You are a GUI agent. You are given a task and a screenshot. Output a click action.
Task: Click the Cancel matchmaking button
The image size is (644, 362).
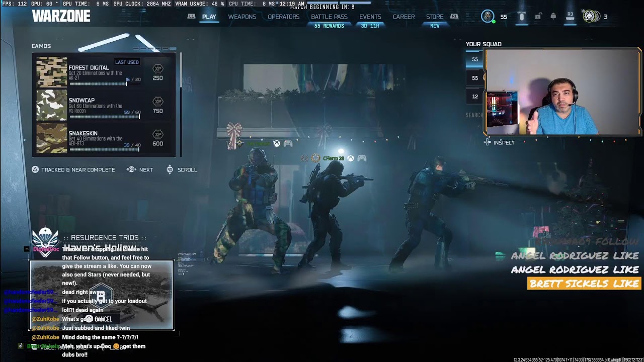click(x=99, y=319)
